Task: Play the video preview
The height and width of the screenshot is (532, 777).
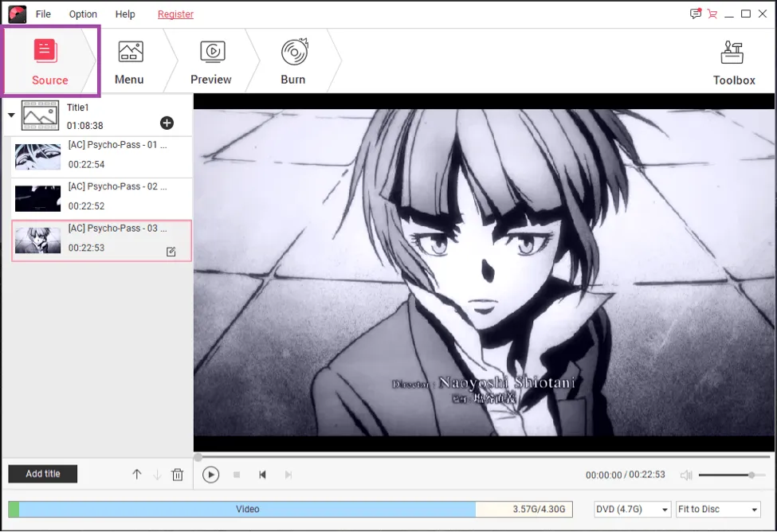Action: pos(210,475)
